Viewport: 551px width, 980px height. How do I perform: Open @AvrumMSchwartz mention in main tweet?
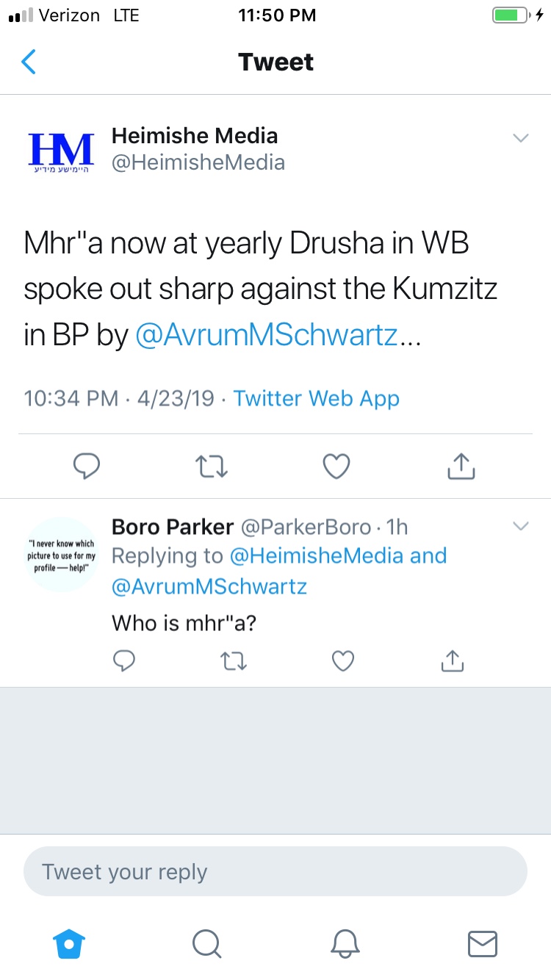(267, 334)
